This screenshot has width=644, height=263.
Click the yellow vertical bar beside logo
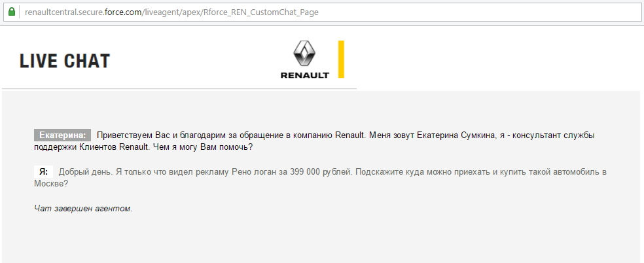(341, 59)
